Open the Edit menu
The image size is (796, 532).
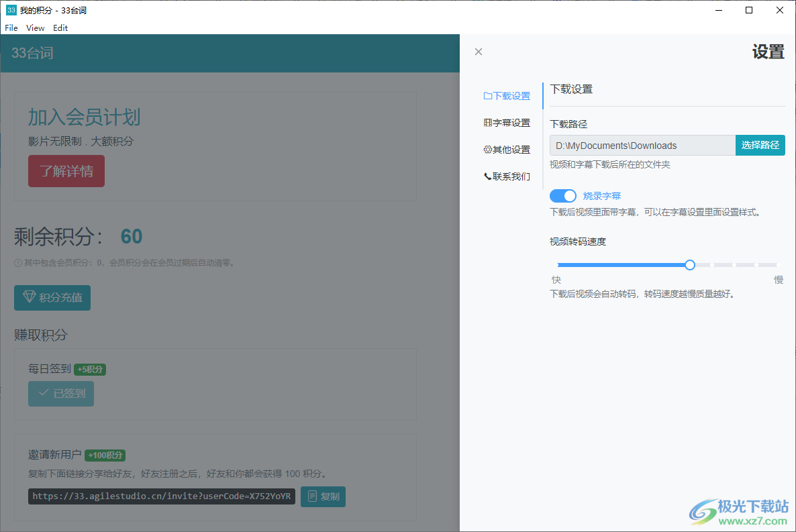tap(60, 28)
